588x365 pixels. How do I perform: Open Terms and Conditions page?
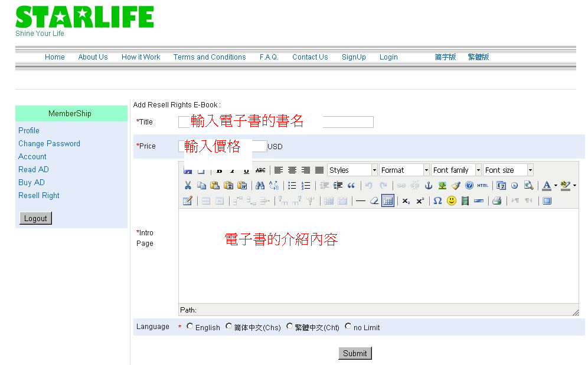pos(210,57)
